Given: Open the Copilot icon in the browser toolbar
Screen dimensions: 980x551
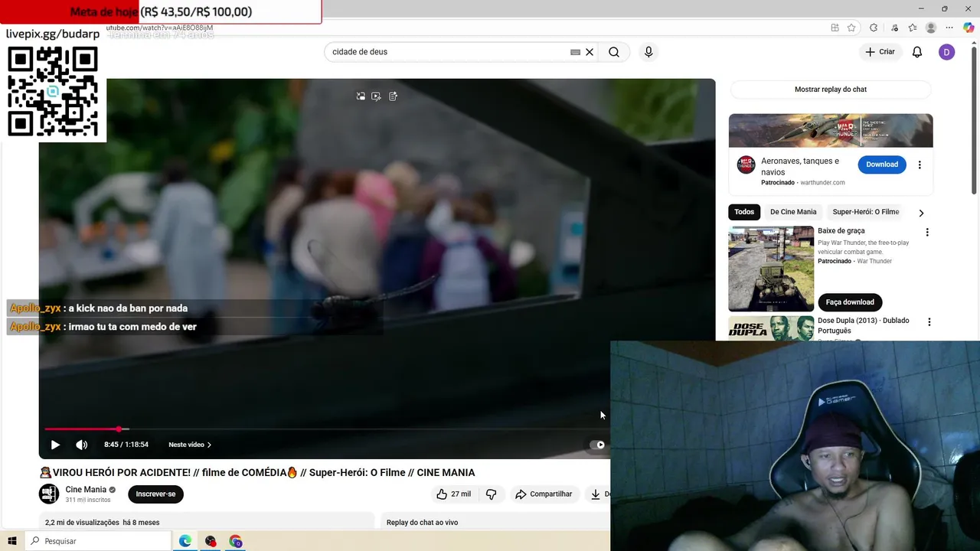Looking at the screenshot, I should 969,28.
